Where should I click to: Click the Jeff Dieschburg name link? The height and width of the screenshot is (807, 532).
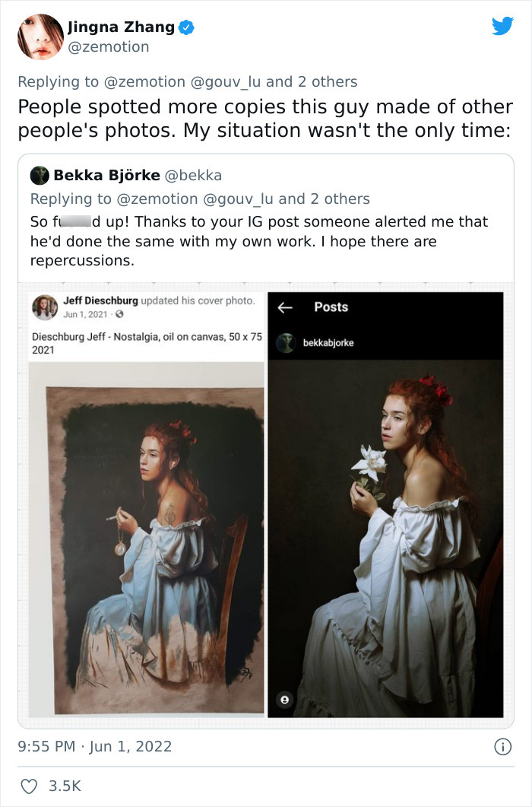click(100, 300)
